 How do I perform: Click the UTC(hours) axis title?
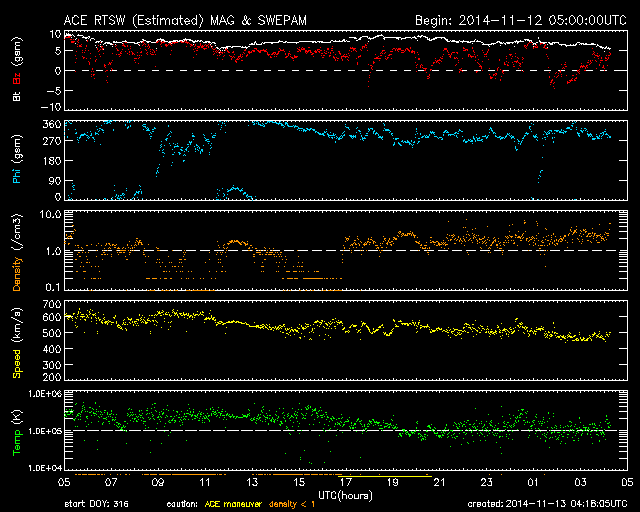pyautogui.click(x=345, y=493)
